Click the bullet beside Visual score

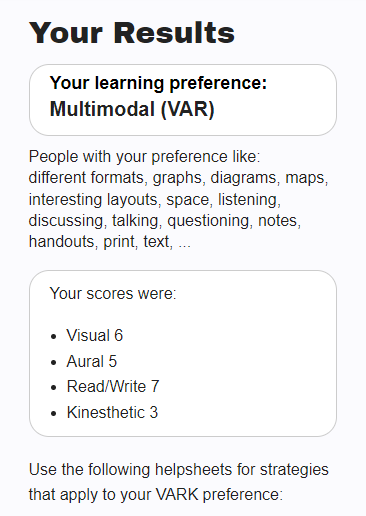coord(54,337)
